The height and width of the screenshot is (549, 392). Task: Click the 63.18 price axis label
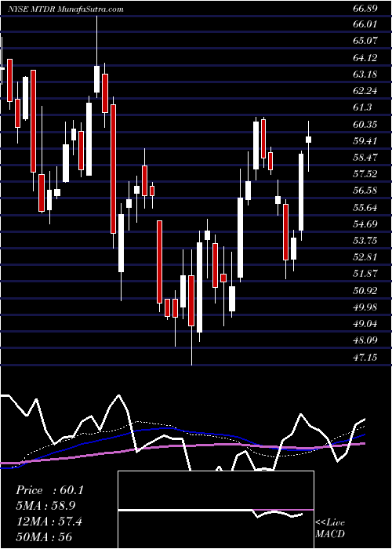click(x=365, y=75)
